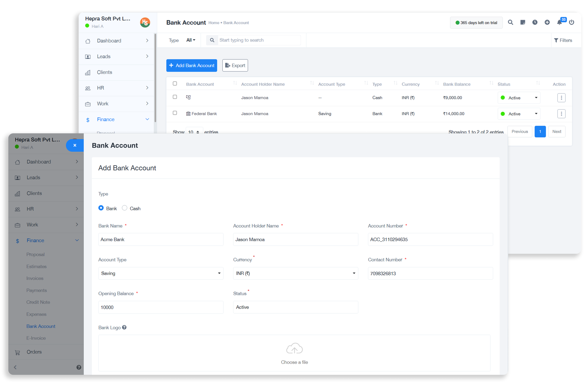The height and width of the screenshot is (386, 588).
Task: Click the Opening Balance input field
Action: [160, 307]
